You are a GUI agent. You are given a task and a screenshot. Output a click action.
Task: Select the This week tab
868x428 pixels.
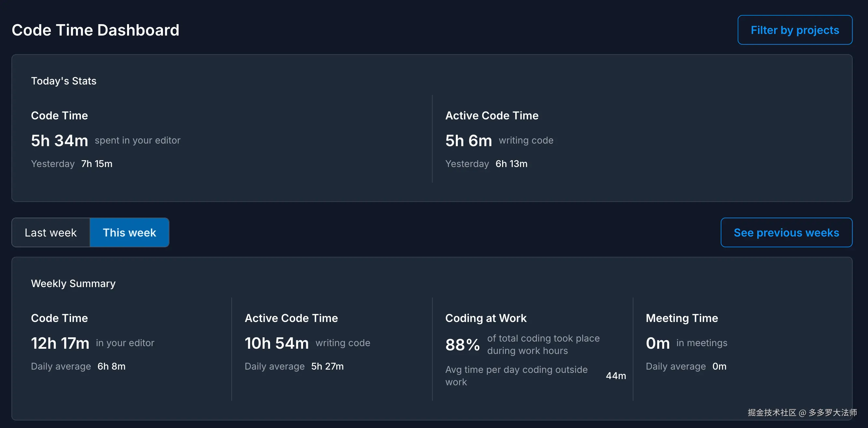[129, 232]
